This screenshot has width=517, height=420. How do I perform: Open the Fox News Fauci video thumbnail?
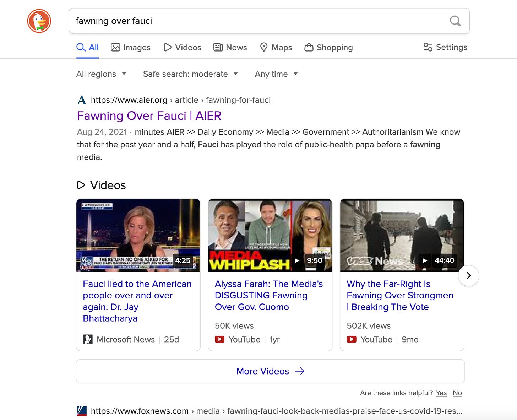(138, 235)
